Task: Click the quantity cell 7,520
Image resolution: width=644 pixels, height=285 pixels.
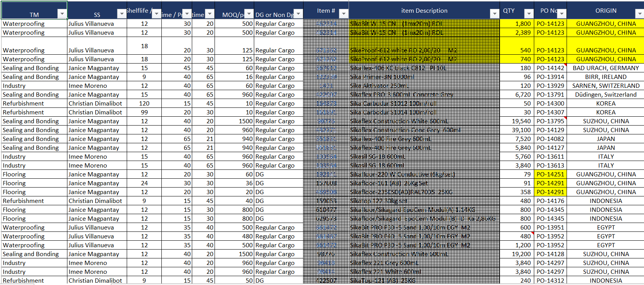Action: 517,139
